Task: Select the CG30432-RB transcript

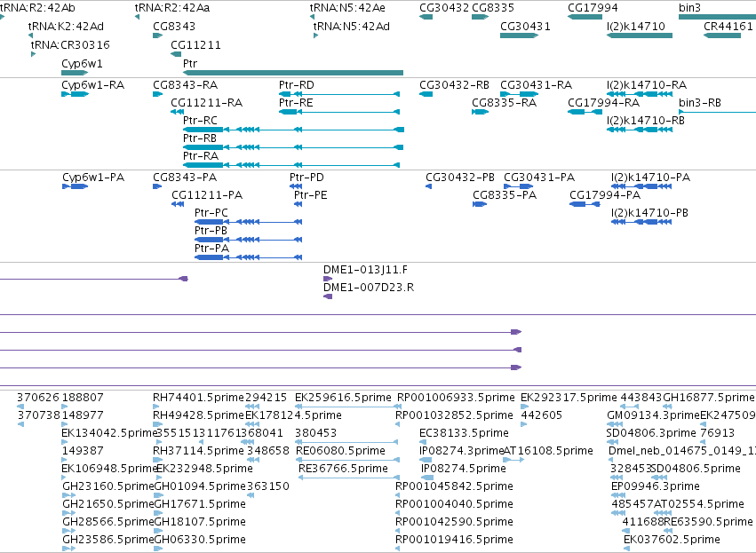Action: (x=426, y=94)
